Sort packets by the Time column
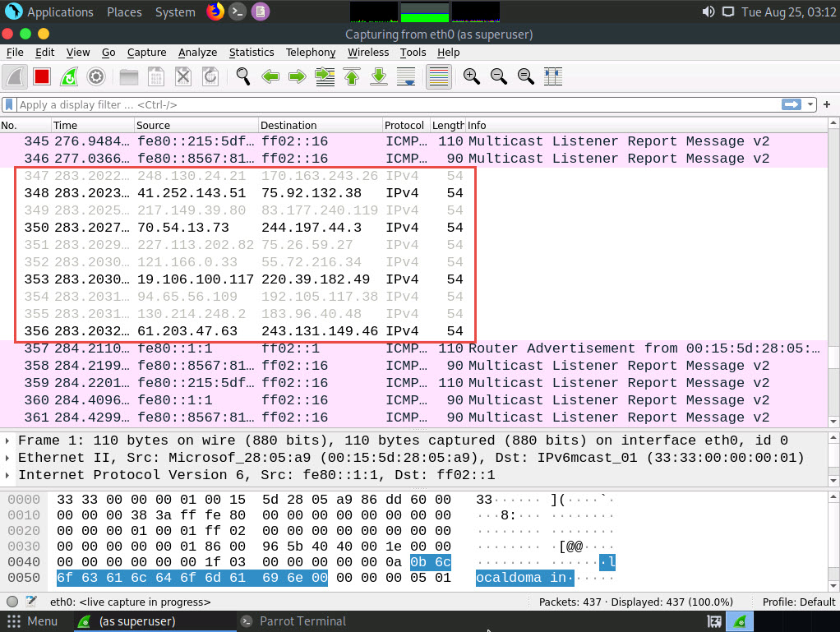The width and height of the screenshot is (840, 632). [x=92, y=125]
